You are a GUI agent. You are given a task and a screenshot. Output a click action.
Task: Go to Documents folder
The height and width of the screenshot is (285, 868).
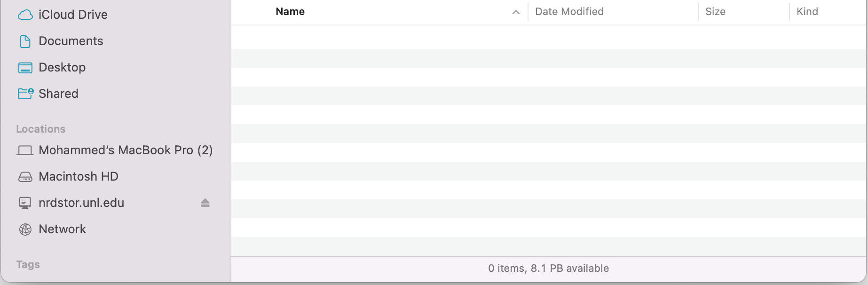71,41
